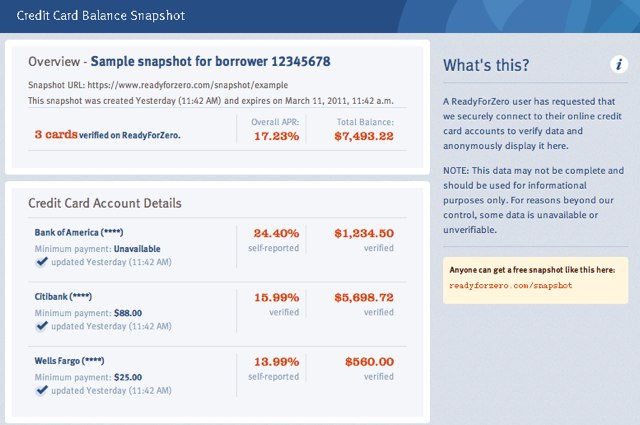Click the Citibank minimum payment $88.00
The width and height of the screenshot is (640, 425).
pos(128,313)
